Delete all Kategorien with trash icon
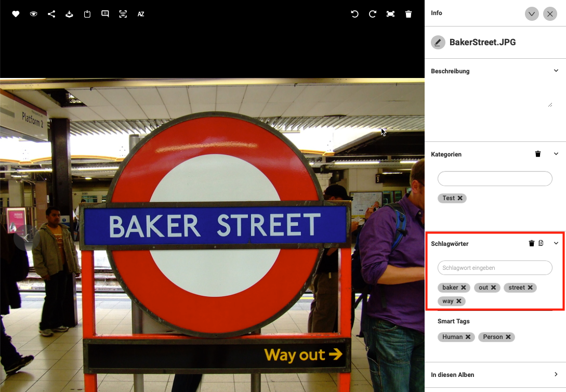566x392 pixels. coord(538,154)
